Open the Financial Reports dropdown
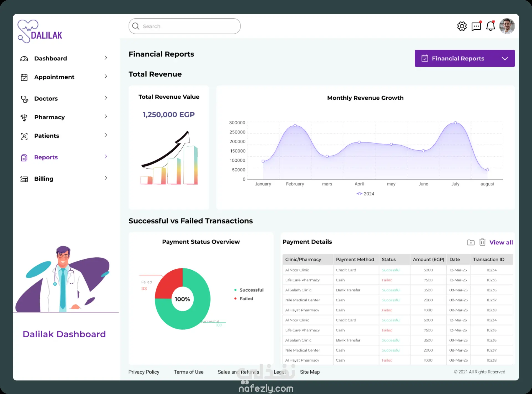This screenshot has height=394, width=532. [x=464, y=59]
